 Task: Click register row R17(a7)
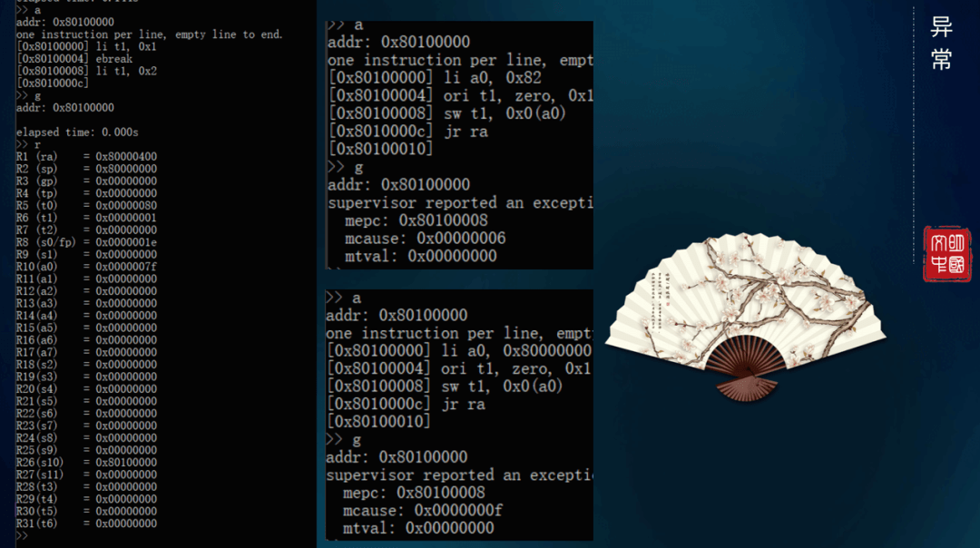point(86,352)
